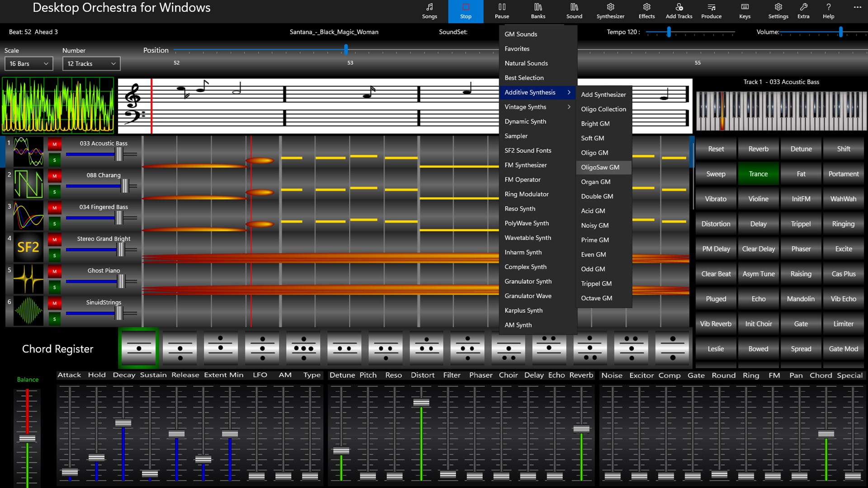
Task: Select the highlighted chord in Chord Register
Action: point(138,348)
